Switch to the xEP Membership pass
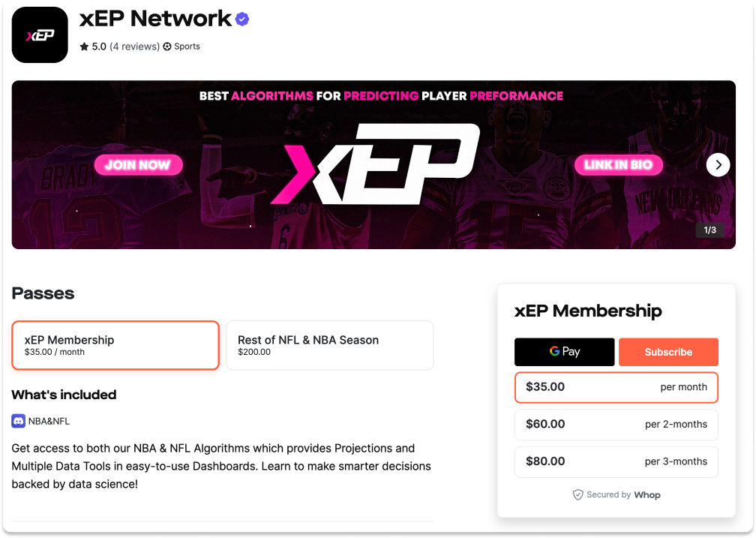Viewport: 756px width, 538px height. pyautogui.click(x=115, y=345)
